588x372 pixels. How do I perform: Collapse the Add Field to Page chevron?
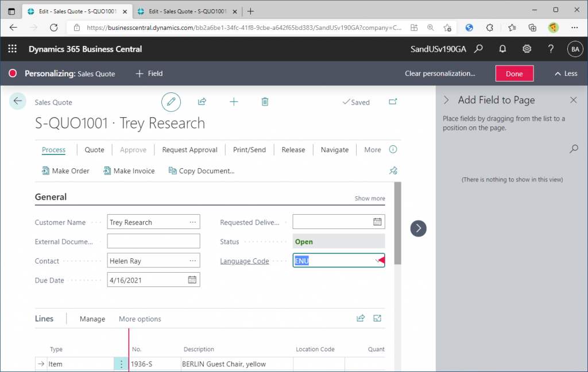point(446,100)
